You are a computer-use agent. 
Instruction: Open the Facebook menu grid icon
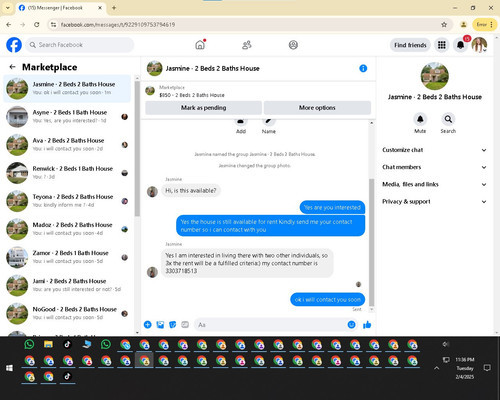(442, 45)
